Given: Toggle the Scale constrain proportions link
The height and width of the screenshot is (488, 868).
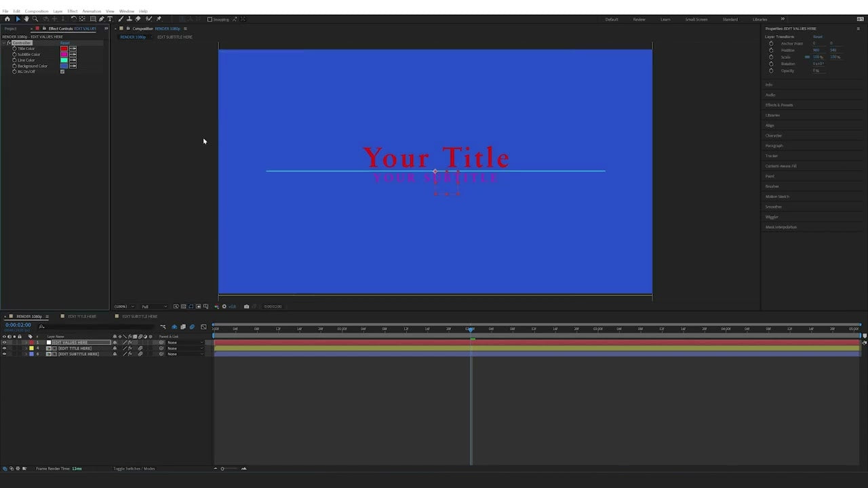Looking at the screenshot, I should pos(807,57).
